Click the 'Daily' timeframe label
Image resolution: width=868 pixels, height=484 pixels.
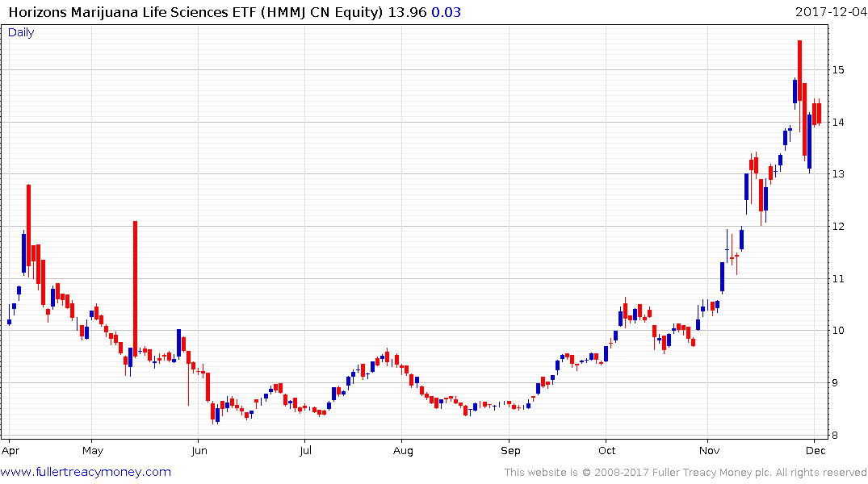tap(21, 32)
